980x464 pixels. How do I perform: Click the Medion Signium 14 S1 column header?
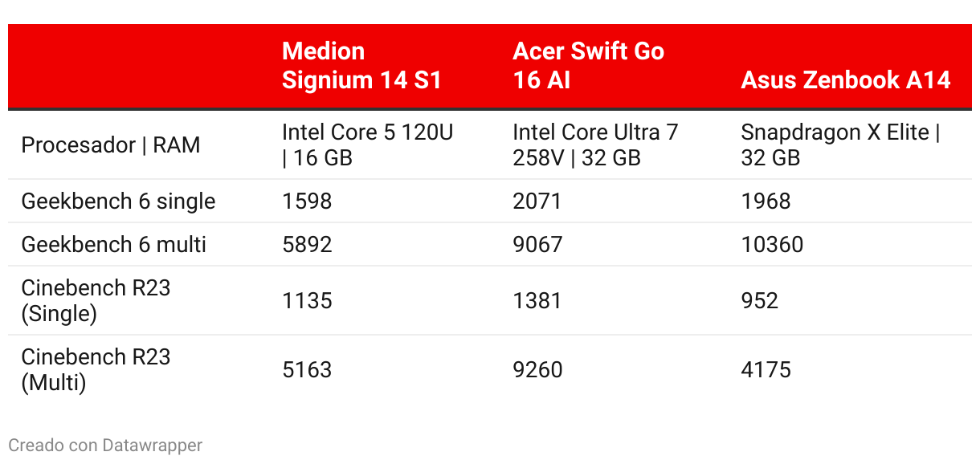tap(361, 66)
